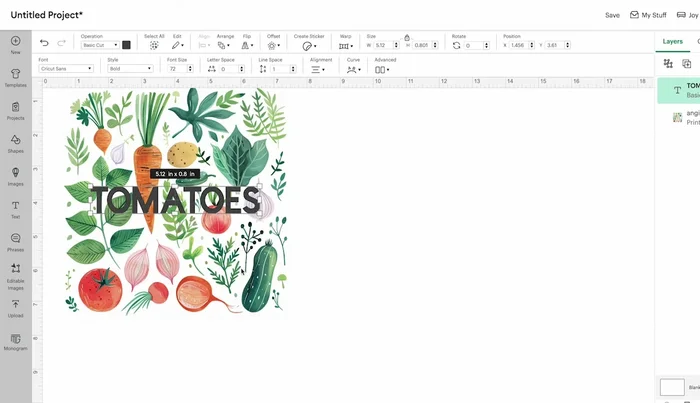Open the Align menu
This screenshot has height=403, width=700.
click(x=204, y=45)
